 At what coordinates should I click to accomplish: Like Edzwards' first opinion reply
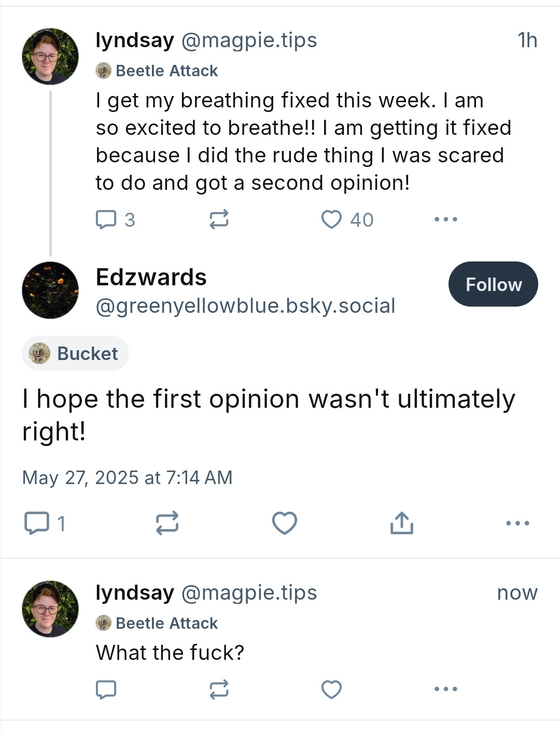[285, 523]
